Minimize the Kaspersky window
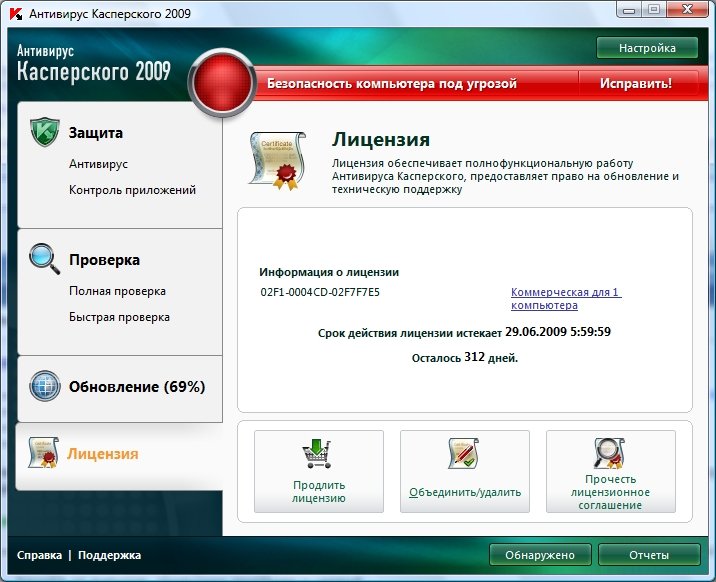Viewport: 716px width, 582px height. [629, 10]
